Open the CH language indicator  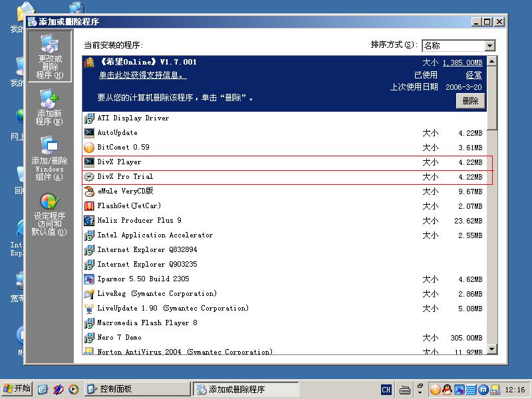pos(386,390)
